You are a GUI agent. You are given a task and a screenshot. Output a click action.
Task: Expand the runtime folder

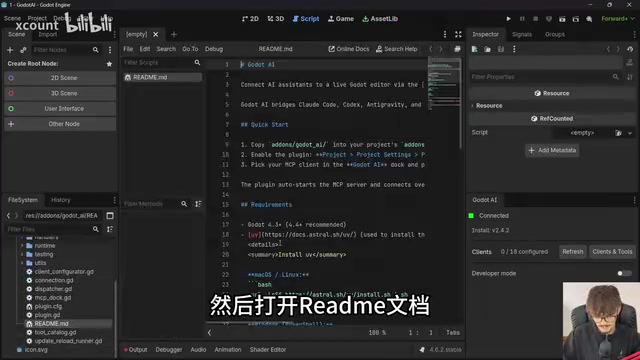[x=22, y=246]
